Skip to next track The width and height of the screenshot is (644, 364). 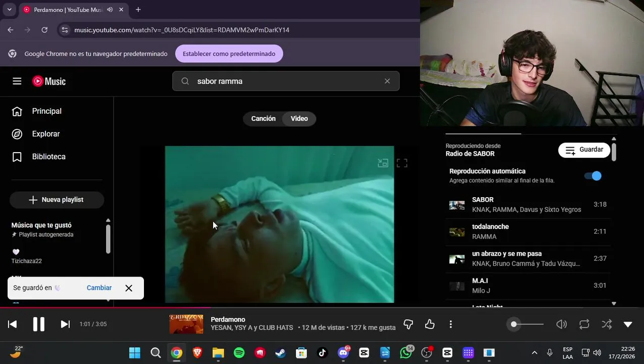pyautogui.click(x=65, y=324)
